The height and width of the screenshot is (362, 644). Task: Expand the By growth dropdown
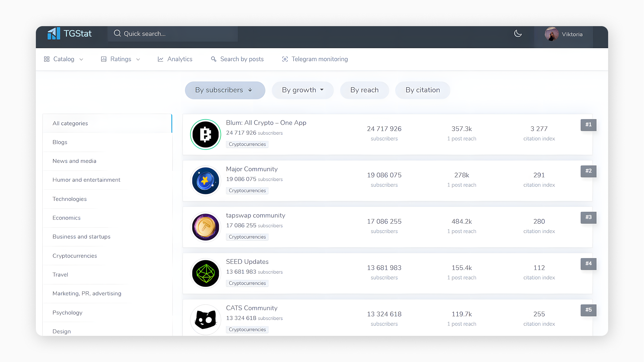click(302, 90)
